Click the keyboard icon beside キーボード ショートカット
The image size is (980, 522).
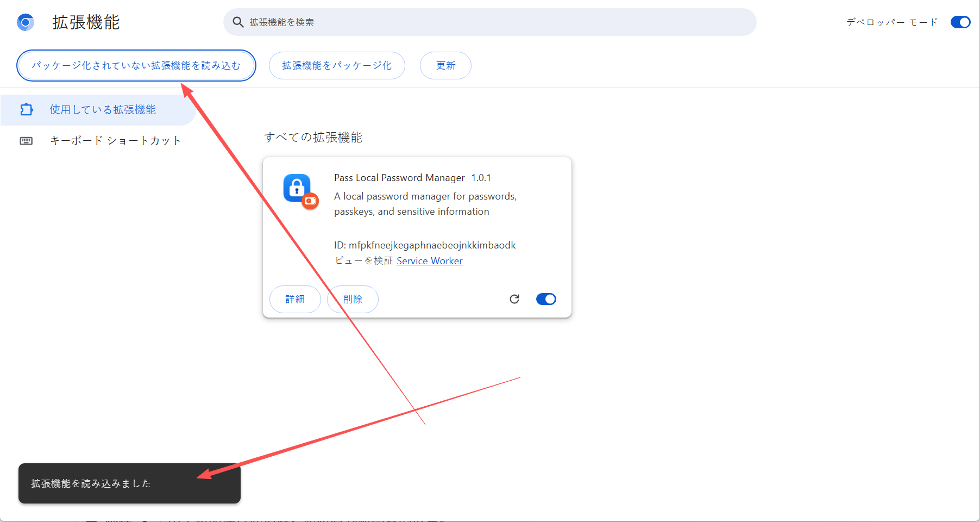point(26,141)
